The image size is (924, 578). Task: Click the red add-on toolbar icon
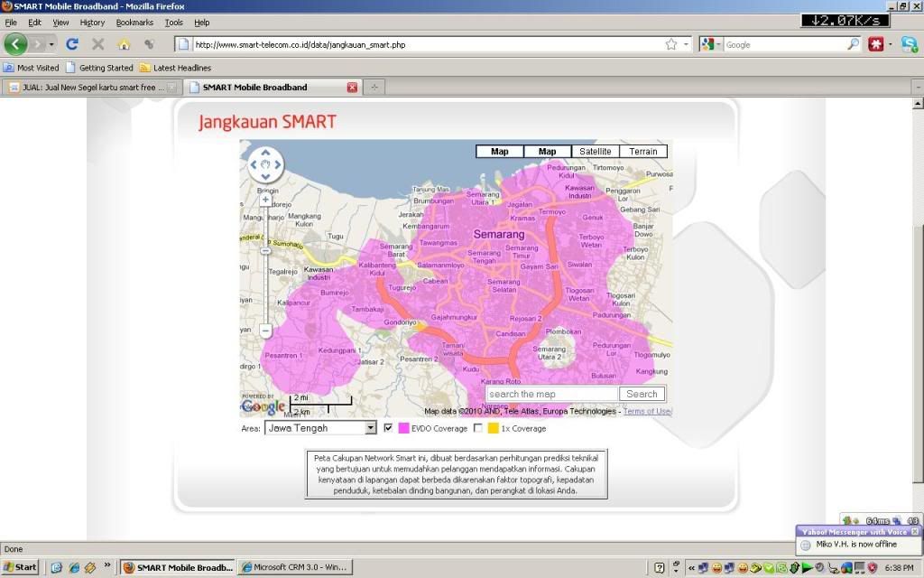coord(875,44)
